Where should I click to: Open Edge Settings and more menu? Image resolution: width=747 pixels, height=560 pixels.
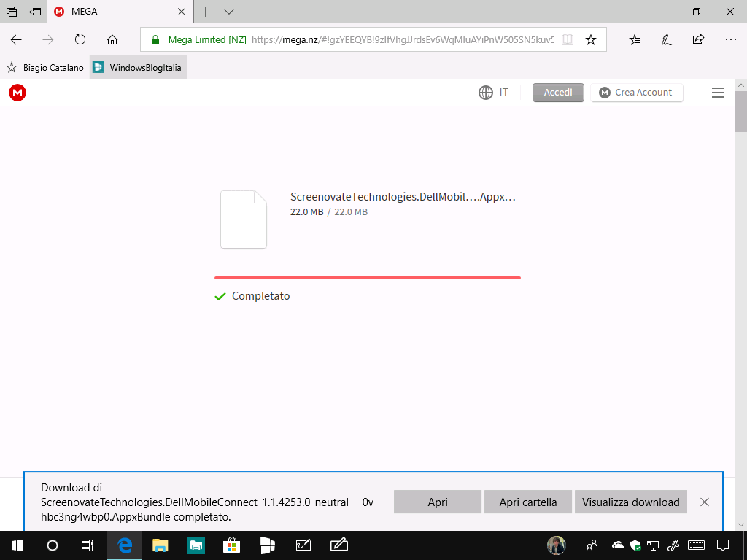(x=730, y=39)
